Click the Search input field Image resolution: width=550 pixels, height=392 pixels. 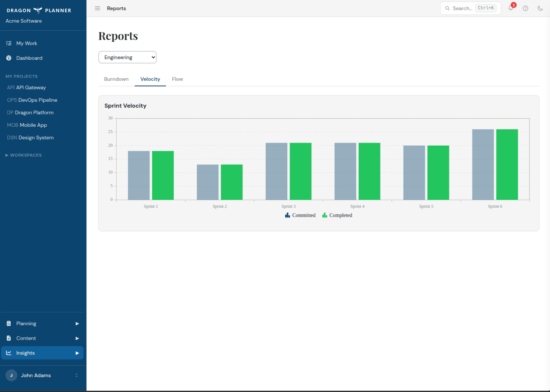coord(462,8)
